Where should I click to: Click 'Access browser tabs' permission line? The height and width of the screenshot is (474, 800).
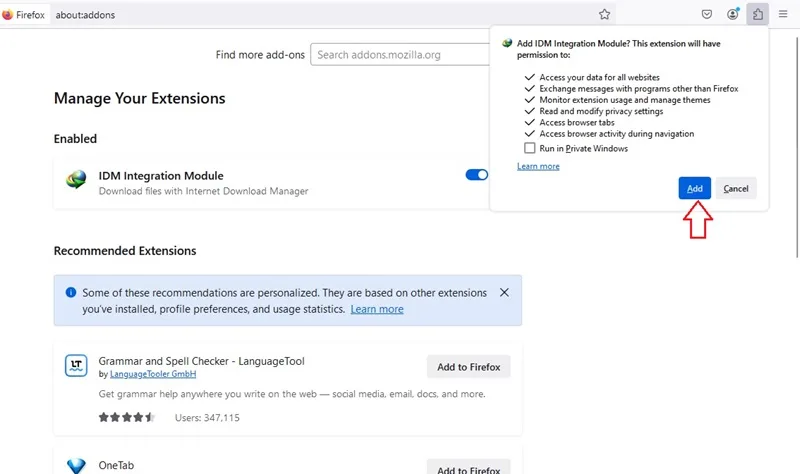(577, 122)
